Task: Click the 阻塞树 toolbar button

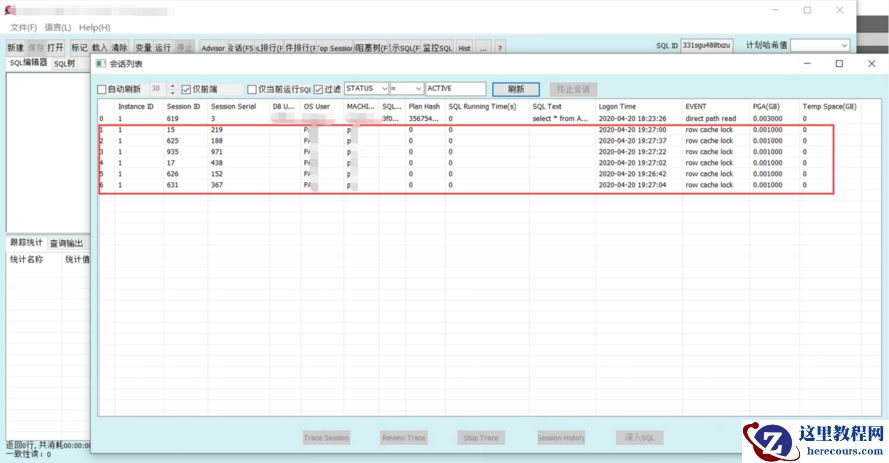Action: [x=372, y=48]
